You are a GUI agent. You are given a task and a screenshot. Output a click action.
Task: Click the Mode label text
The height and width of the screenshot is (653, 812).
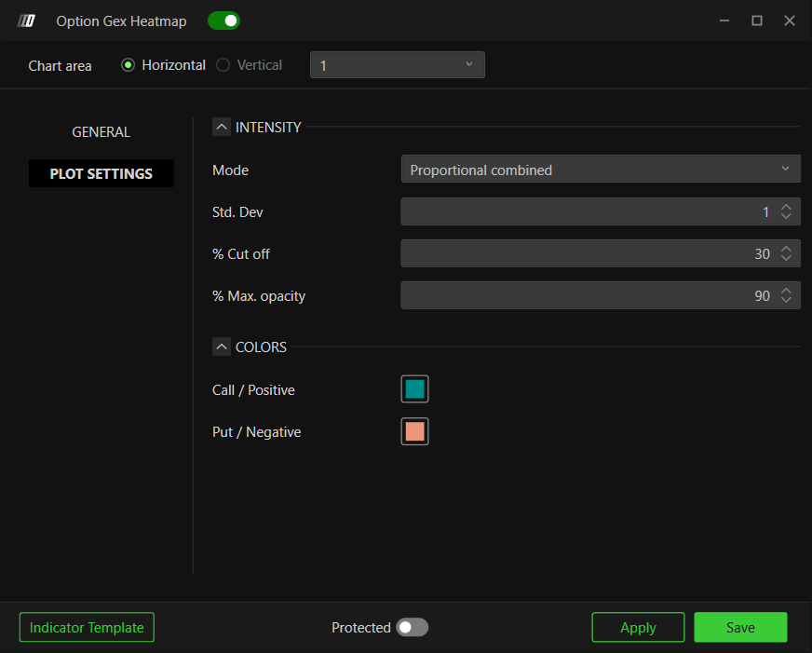(x=230, y=170)
